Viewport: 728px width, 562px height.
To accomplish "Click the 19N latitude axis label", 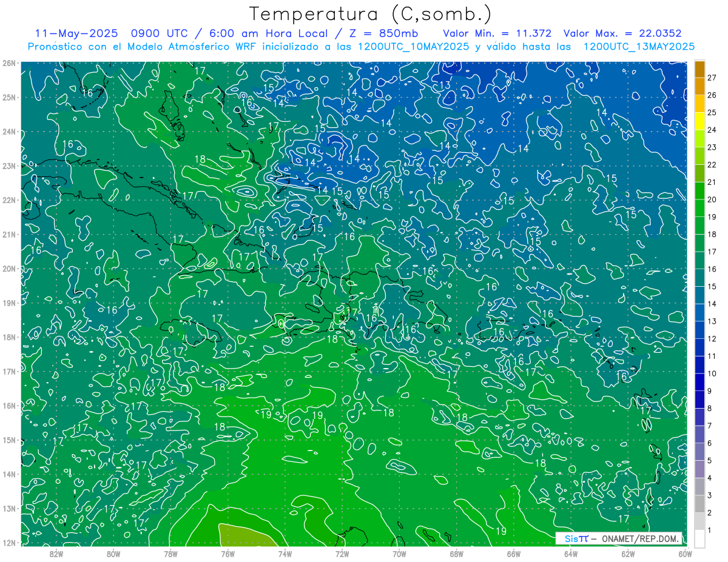I will tap(8, 303).
